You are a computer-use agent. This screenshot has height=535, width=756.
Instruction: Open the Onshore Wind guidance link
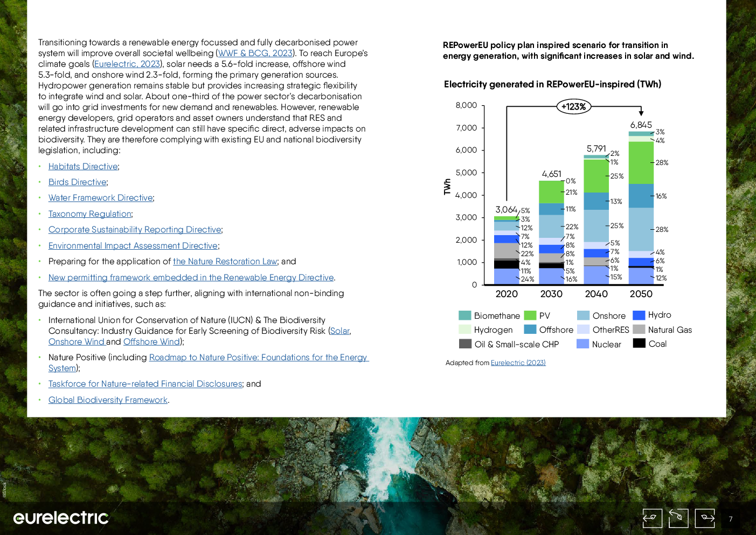pos(77,342)
